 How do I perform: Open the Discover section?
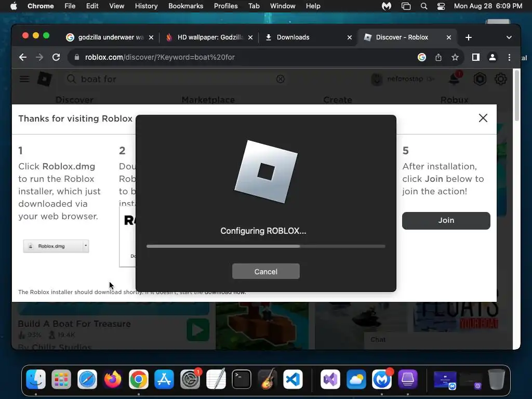tap(74, 100)
